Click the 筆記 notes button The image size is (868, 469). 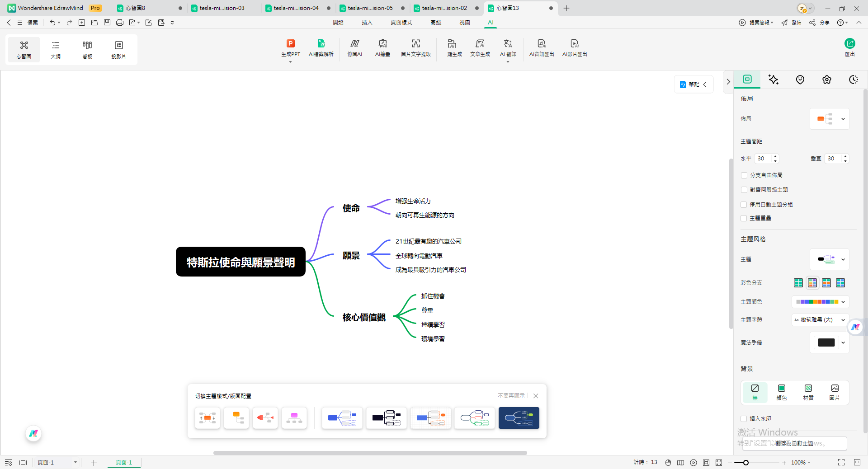(x=693, y=84)
